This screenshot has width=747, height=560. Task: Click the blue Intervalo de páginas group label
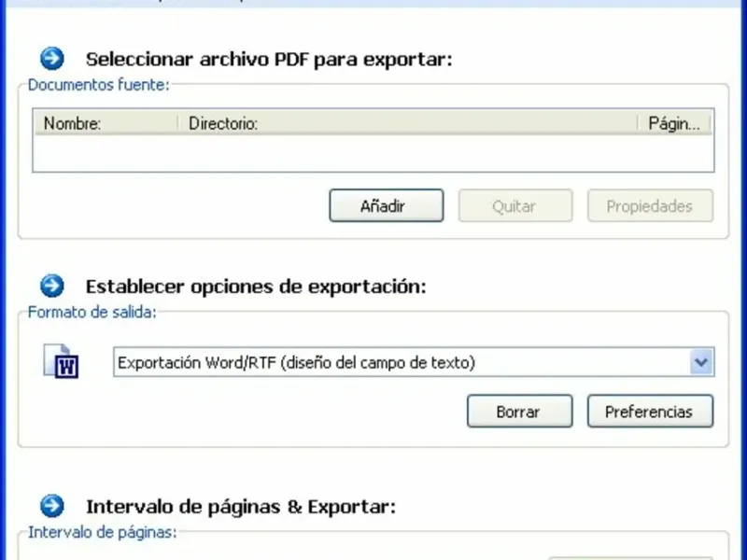pyautogui.click(x=103, y=532)
